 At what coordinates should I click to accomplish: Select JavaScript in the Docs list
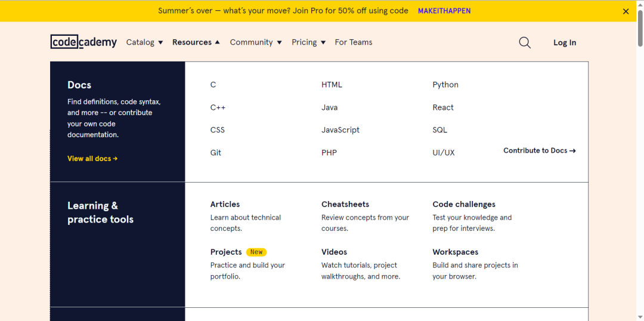click(x=340, y=130)
